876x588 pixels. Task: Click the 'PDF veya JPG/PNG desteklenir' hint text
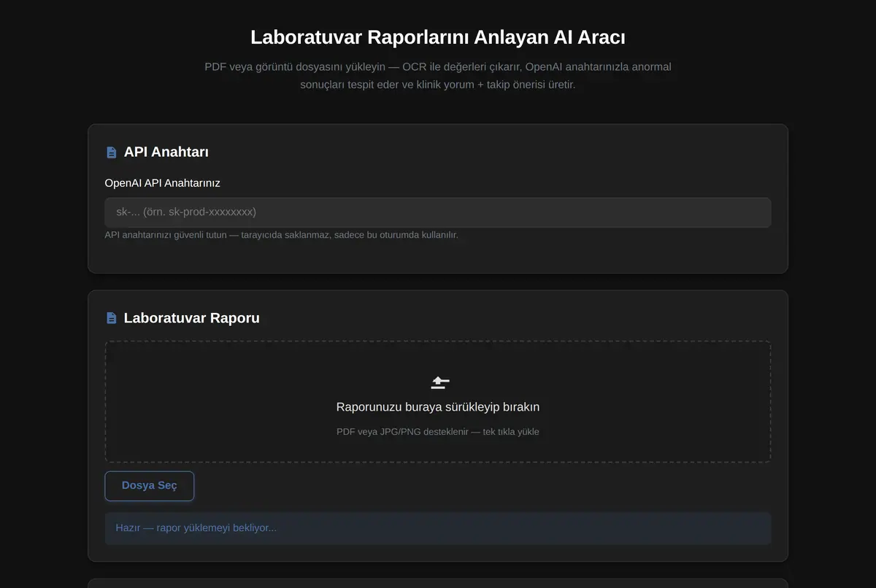pyautogui.click(x=438, y=432)
